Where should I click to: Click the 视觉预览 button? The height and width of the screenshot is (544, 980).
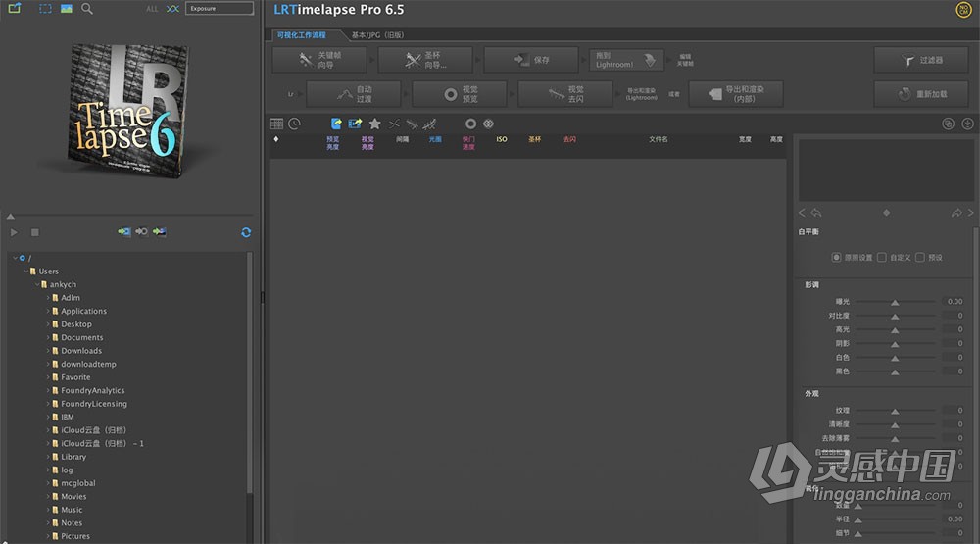tap(460, 94)
